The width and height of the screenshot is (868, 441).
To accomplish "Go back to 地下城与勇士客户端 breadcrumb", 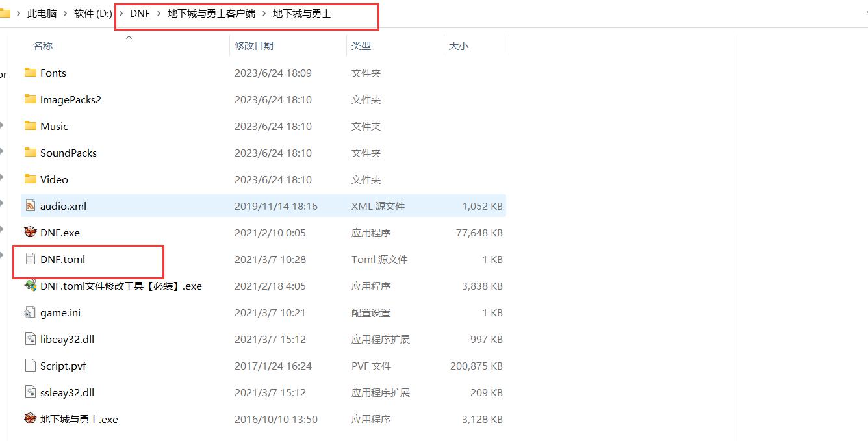I will coord(211,12).
